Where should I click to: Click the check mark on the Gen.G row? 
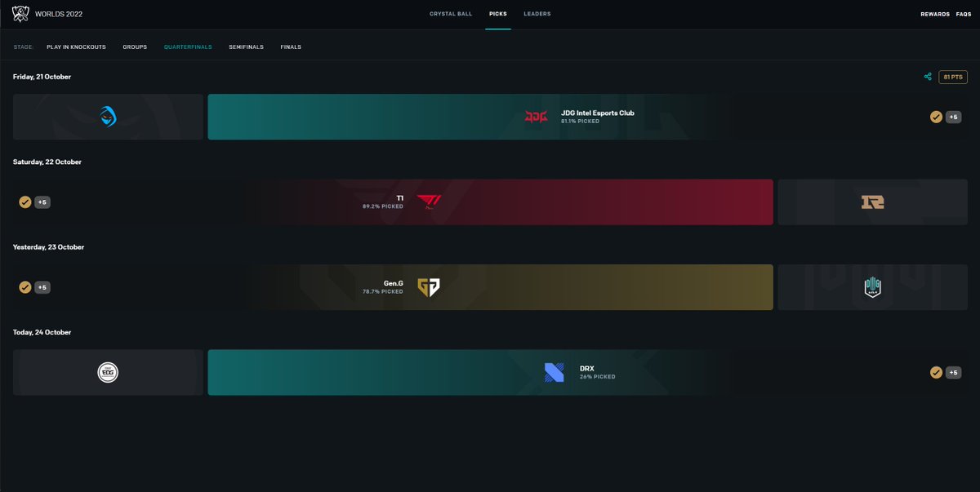click(24, 287)
